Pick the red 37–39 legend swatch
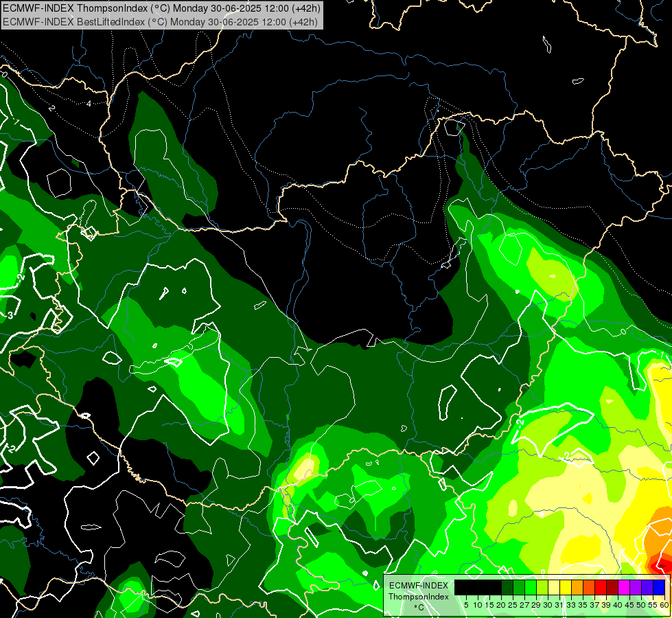Viewport: 672px width, 618px height. coord(601,587)
